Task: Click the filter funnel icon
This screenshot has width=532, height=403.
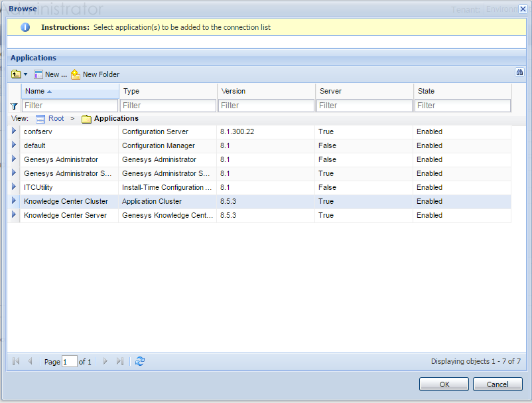Action: (x=14, y=106)
